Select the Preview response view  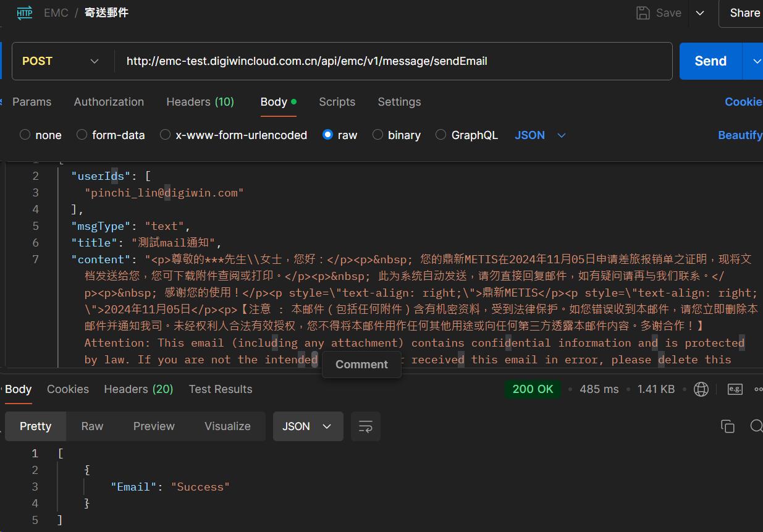click(x=154, y=426)
